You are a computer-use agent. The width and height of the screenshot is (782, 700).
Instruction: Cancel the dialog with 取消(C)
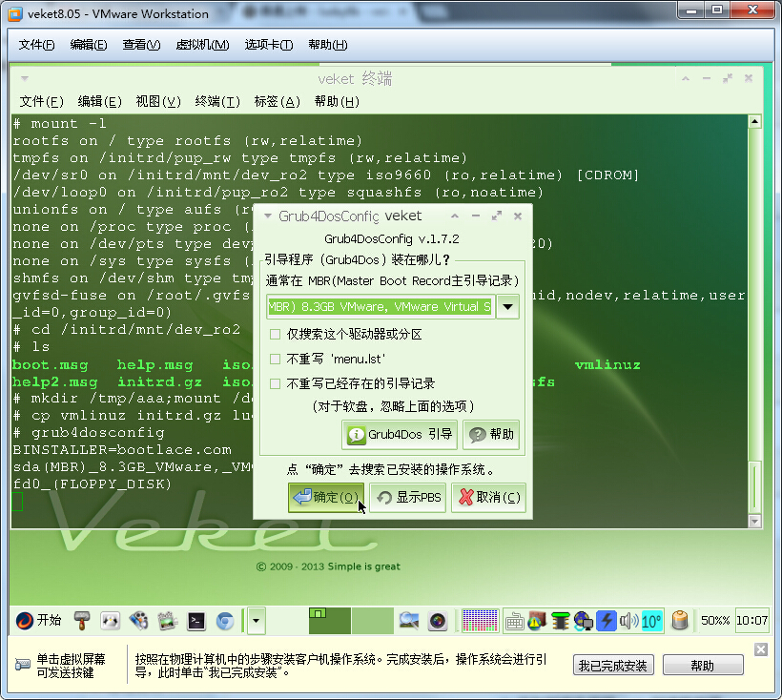coord(489,497)
